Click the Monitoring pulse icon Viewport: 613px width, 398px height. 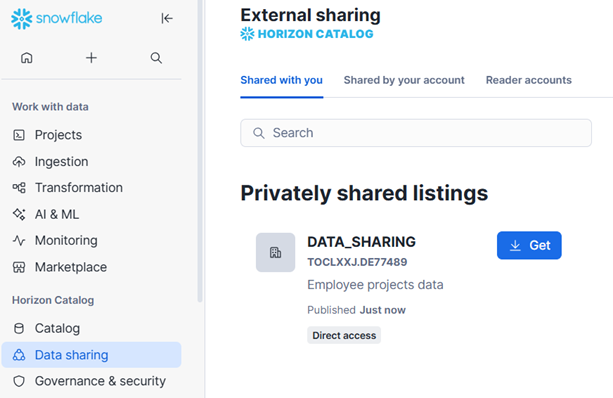(x=19, y=240)
